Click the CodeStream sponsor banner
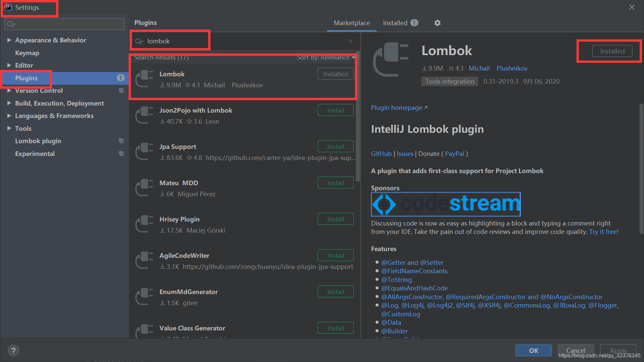Viewport: 644px width, 362px height. point(446,204)
